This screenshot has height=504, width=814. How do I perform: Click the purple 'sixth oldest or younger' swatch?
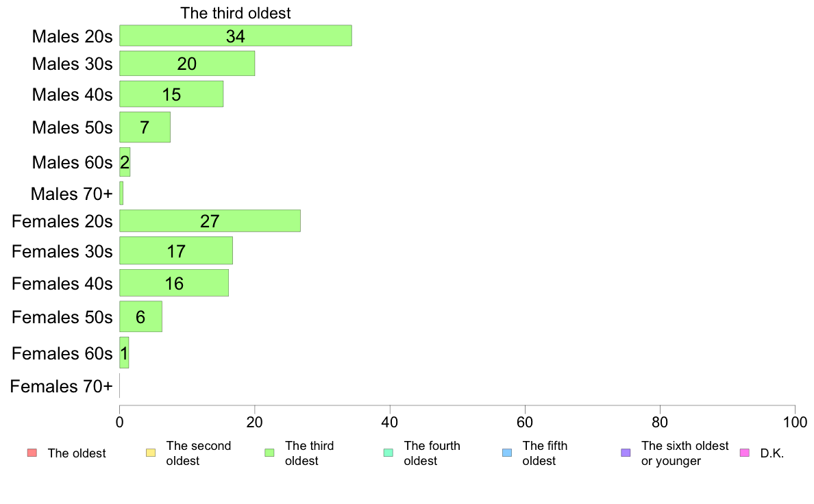pyautogui.click(x=626, y=453)
